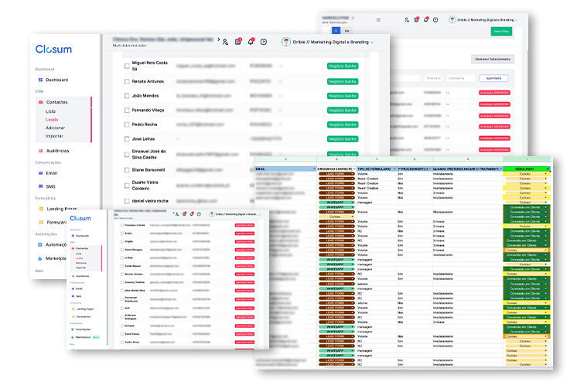
Task: Click the Audiências icon in the sidebar
Action: [40, 151]
